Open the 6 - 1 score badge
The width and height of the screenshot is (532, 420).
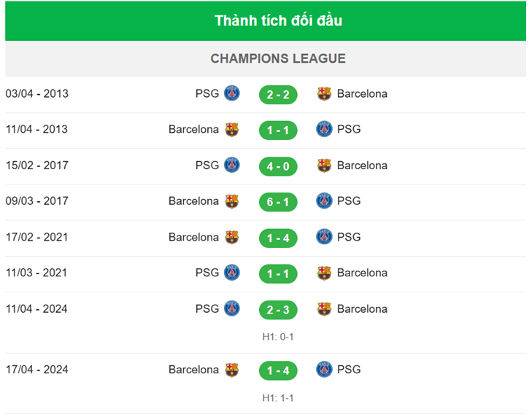coord(278,201)
